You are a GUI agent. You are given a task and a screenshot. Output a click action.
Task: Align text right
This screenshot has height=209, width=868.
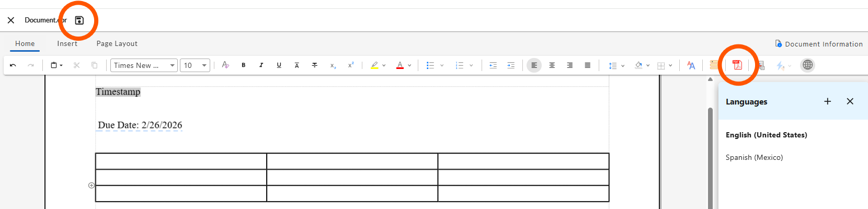(569, 65)
